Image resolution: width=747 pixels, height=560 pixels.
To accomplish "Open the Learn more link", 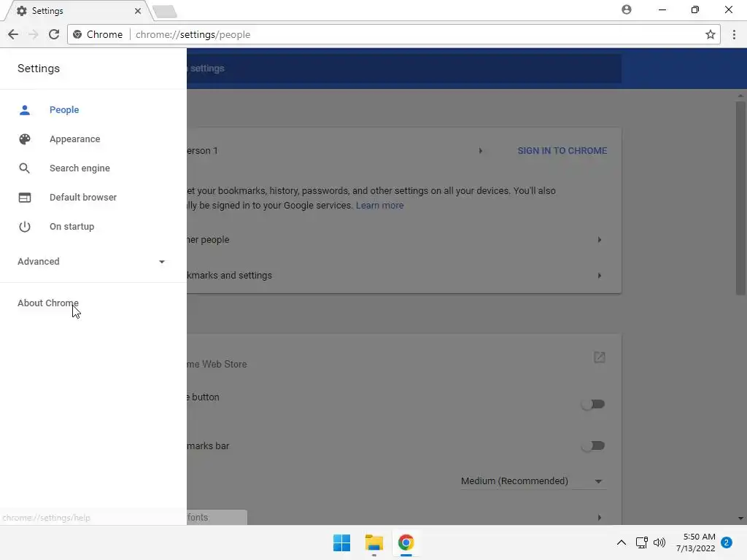I will click(x=379, y=205).
